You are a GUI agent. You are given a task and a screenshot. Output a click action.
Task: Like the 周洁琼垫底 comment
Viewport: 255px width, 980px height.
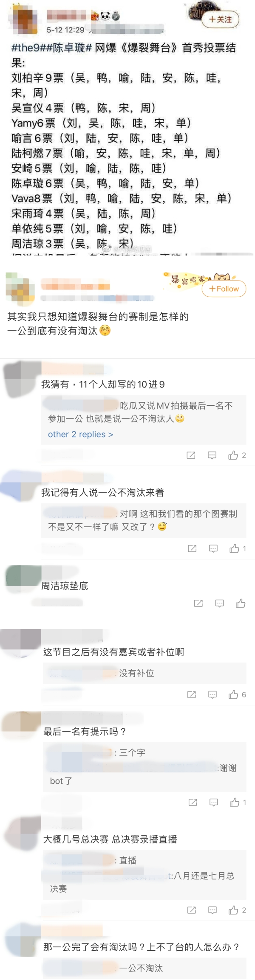(x=241, y=604)
